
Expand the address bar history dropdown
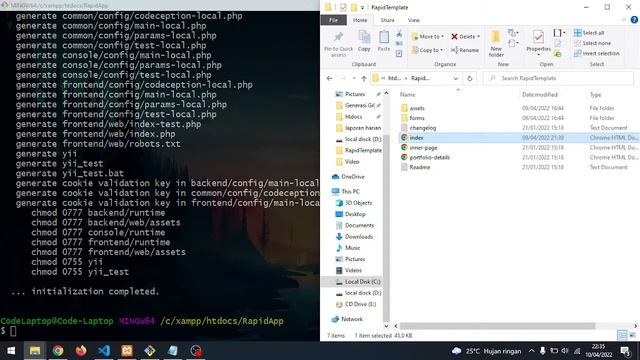click(x=456, y=78)
